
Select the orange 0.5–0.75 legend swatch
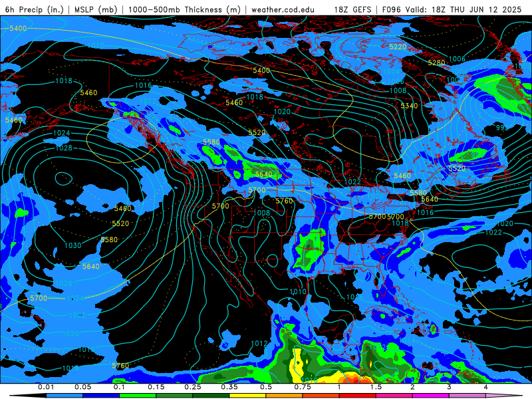point(285,396)
